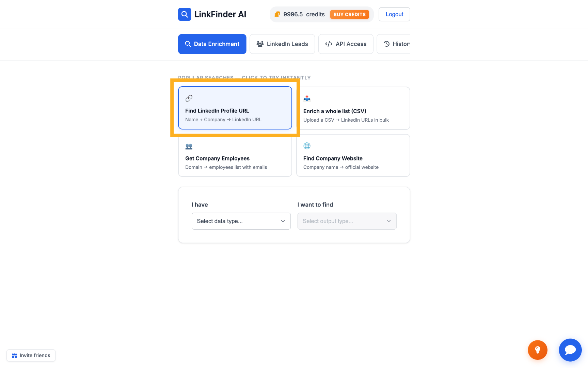
Task: Choose the Enrich a whole list (CSV) card title
Action: [x=335, y=111]
